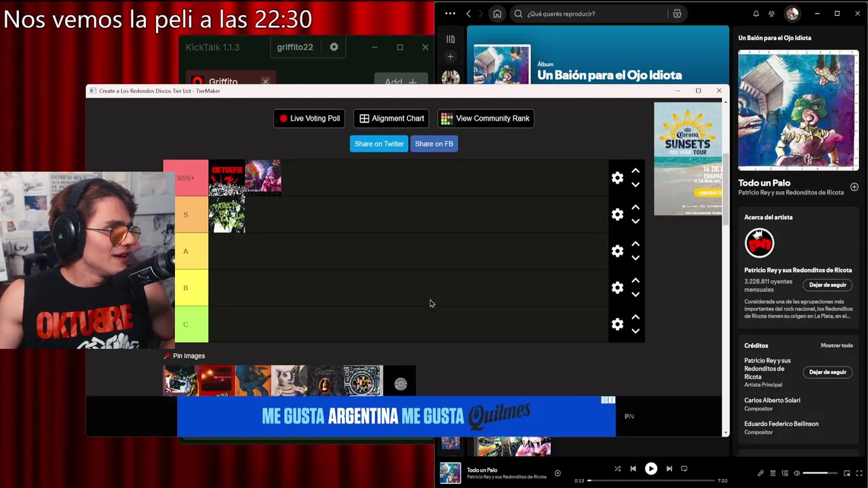
Task: Go back in Spotify navigation
Action: coord(469,14)
